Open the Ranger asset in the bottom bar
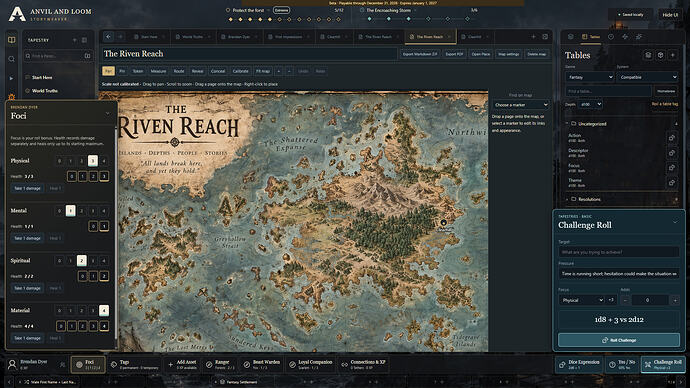This screenshot has height=388, width=690. [221, 364]
